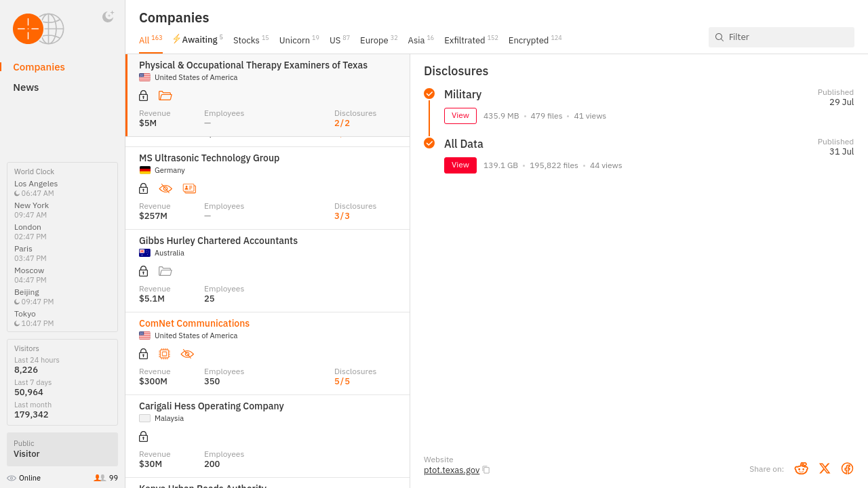Image resolution: width=868 pixels, height=488 pixels.
Task: Click the chip icon under ComNet Communications
Action: click(x=164, y=354)
